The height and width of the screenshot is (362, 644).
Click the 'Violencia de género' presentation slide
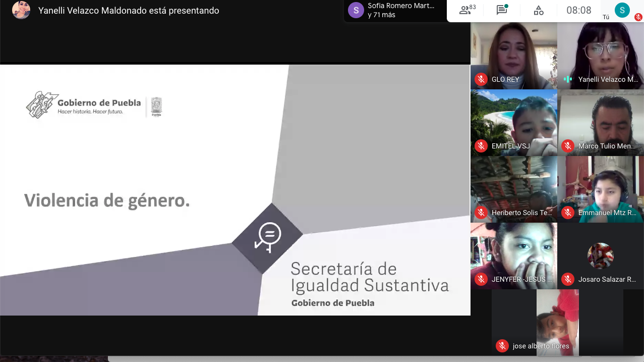click(x=235, y=190)
